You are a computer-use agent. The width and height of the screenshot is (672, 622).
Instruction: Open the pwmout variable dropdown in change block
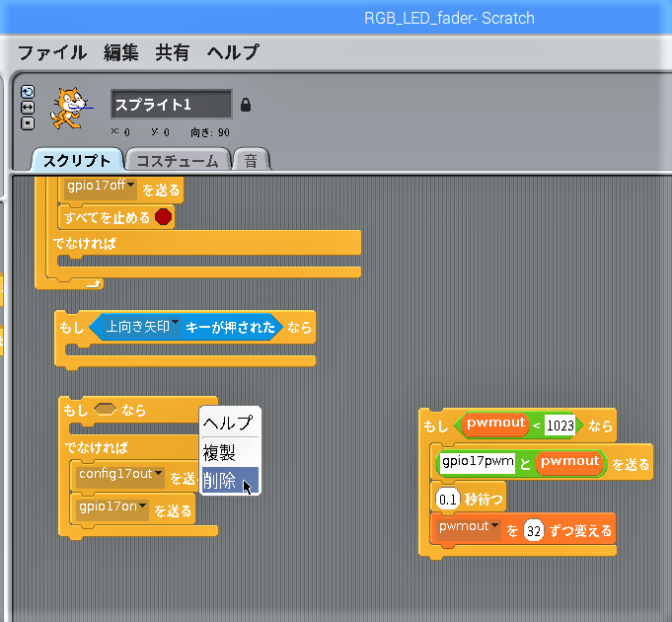469,529
